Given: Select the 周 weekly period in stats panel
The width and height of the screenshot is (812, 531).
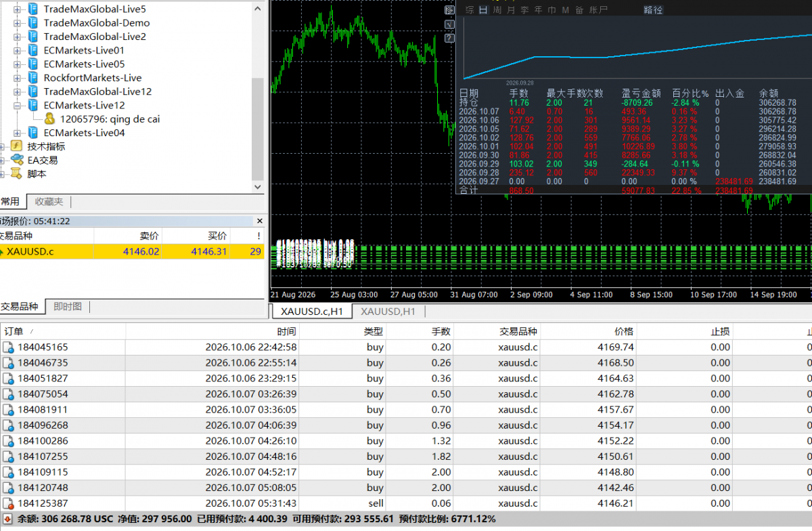Looking at the screenshot, I should point(497,10).
